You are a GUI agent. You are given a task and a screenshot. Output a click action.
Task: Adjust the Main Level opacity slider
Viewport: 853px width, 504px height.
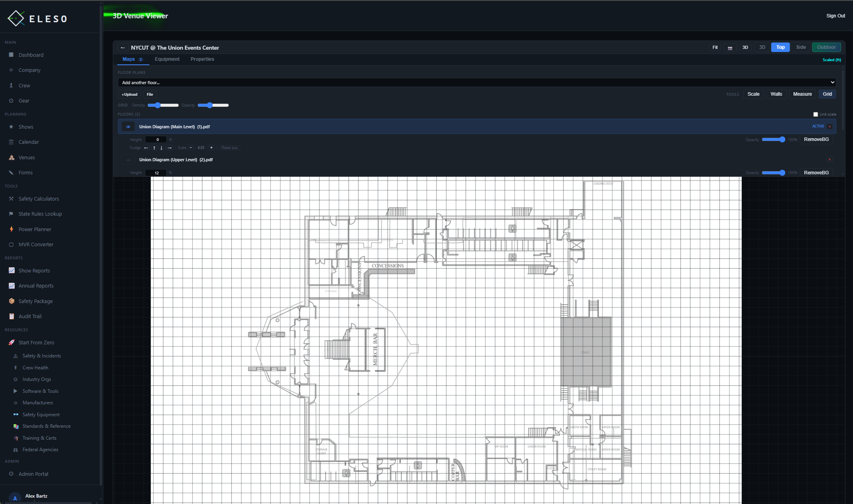click(x=773, y=139)
